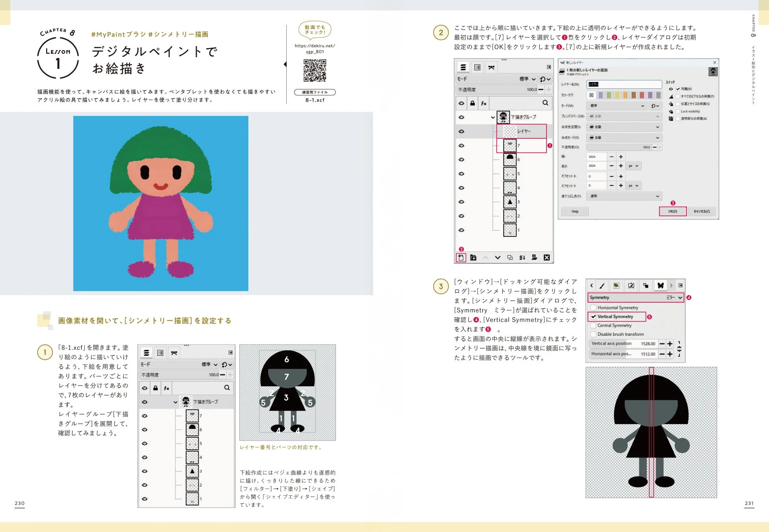Toggle visibility of layer 7
Image resolution: width=769 pixels, height=532 pixels.
pos(461,145)
